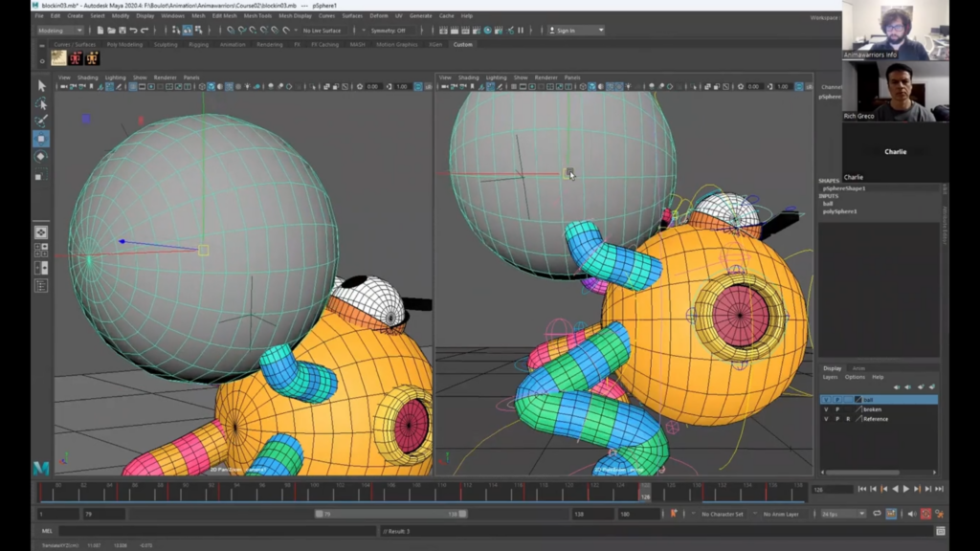Play animation backwards
The width and height of the screenshot is (980, 551).
pos(896,489)
